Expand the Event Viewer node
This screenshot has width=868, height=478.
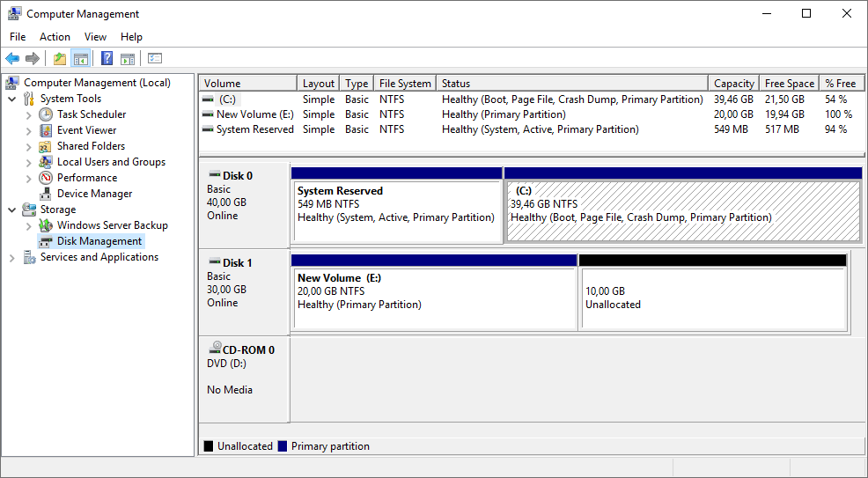click(29, 131)
